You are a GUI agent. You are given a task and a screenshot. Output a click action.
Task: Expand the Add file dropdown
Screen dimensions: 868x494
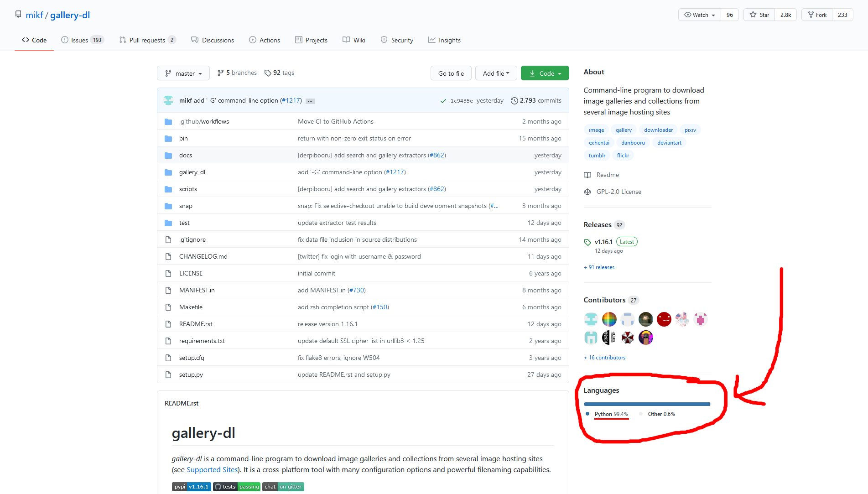pyautogui.click(x=496, y=73)
